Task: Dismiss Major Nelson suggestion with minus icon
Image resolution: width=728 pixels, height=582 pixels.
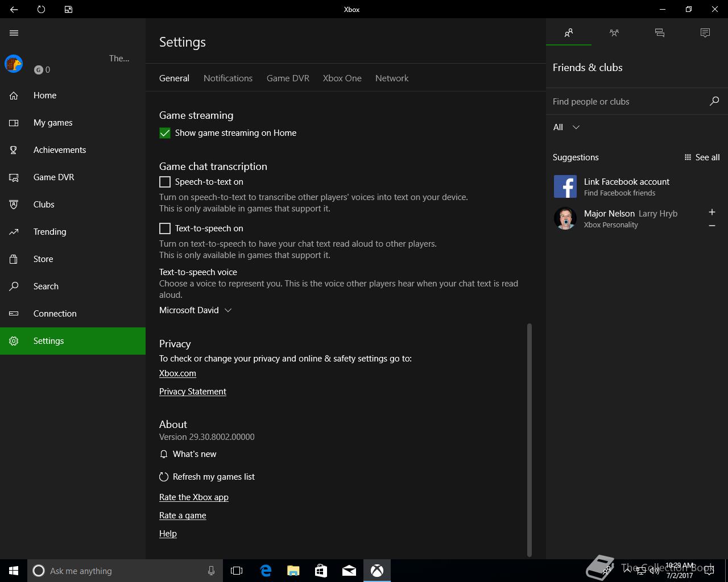Action: click(x=712, y=226)
